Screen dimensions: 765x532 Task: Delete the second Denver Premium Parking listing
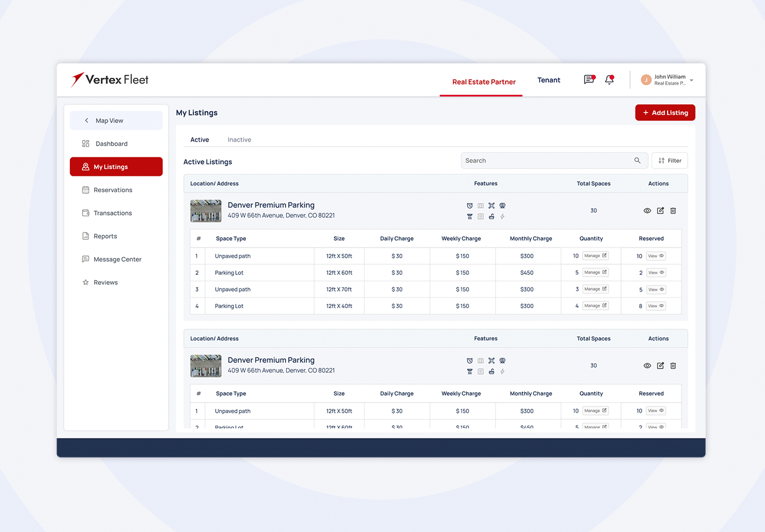pos(673,366)
